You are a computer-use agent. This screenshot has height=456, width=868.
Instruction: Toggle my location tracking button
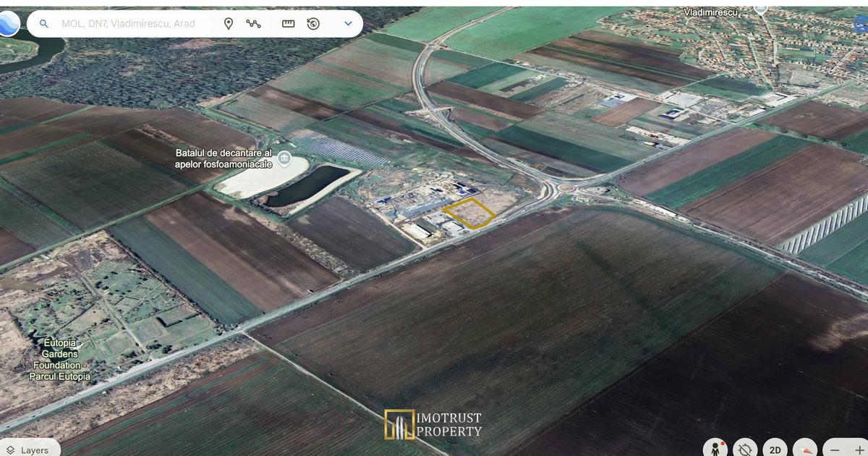tap(745, 449)
